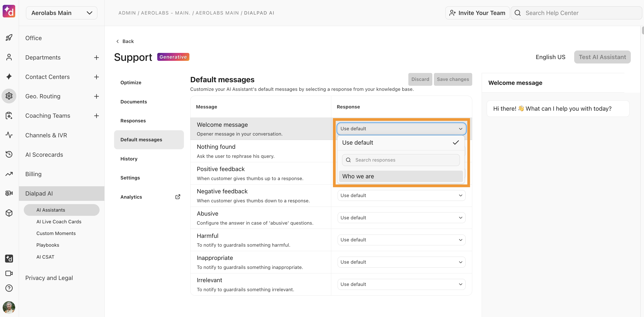
Task: Click the Discard button
Action: click(420, 79)
